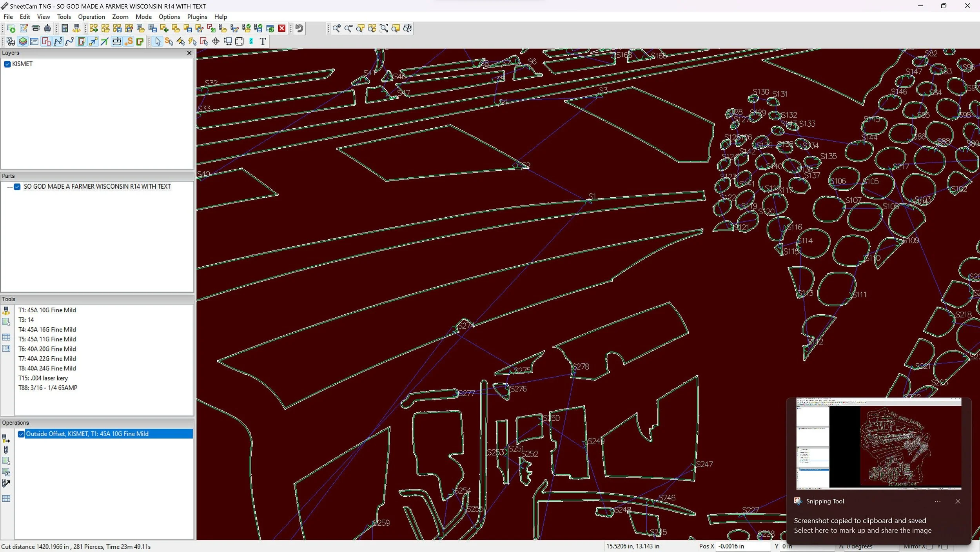Click the printer icon in toolbar
Screen dimensions: 980x552
pos(36,28)
